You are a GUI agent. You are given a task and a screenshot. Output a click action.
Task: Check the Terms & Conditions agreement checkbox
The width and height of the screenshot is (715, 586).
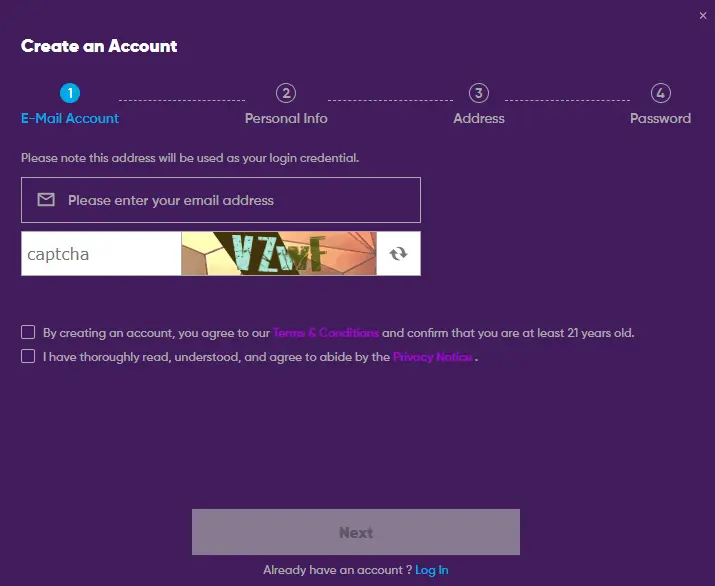click(x=28, y=332)
